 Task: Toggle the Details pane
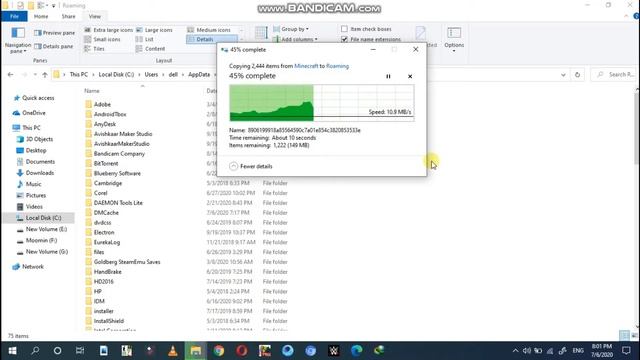(x=54, y=47)
